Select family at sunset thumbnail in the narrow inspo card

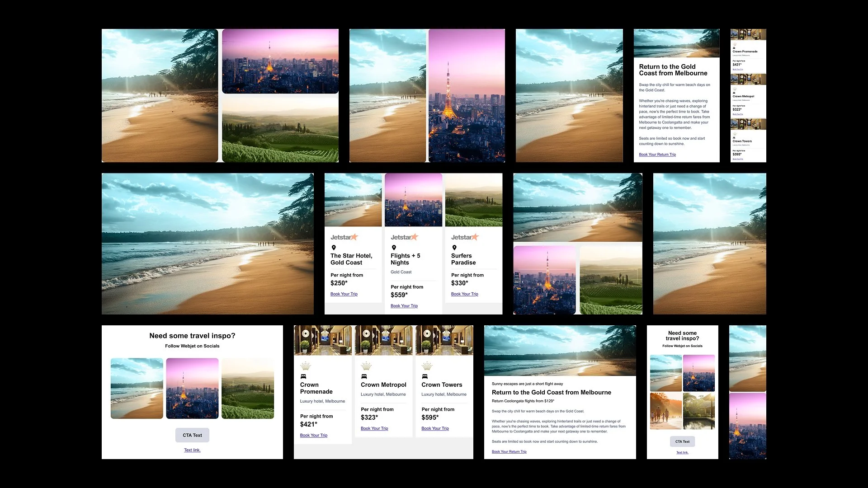pos(666,411)
